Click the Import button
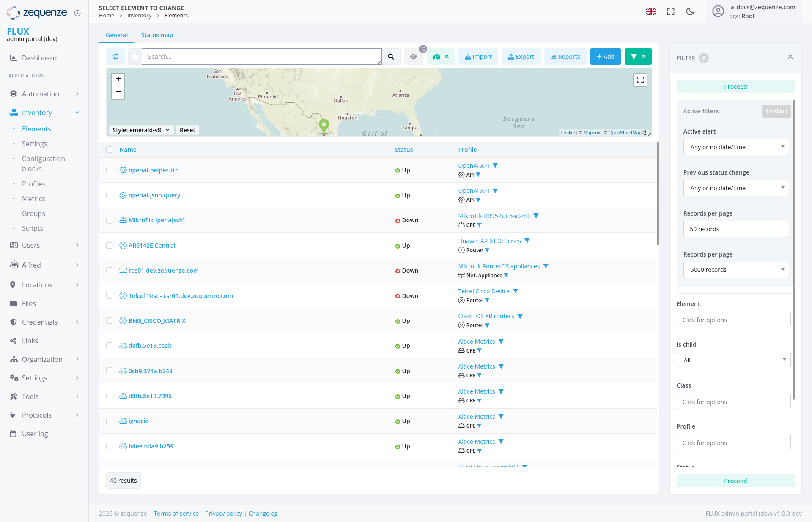This screenshot has height=522, width=812. click(x=478, y=57)
